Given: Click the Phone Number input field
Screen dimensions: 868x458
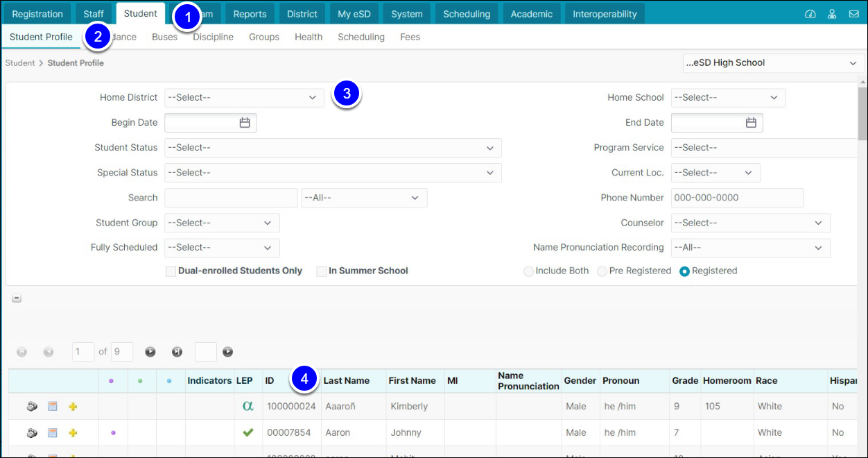Looking at the screenshot, I should [x=738, y=198].
